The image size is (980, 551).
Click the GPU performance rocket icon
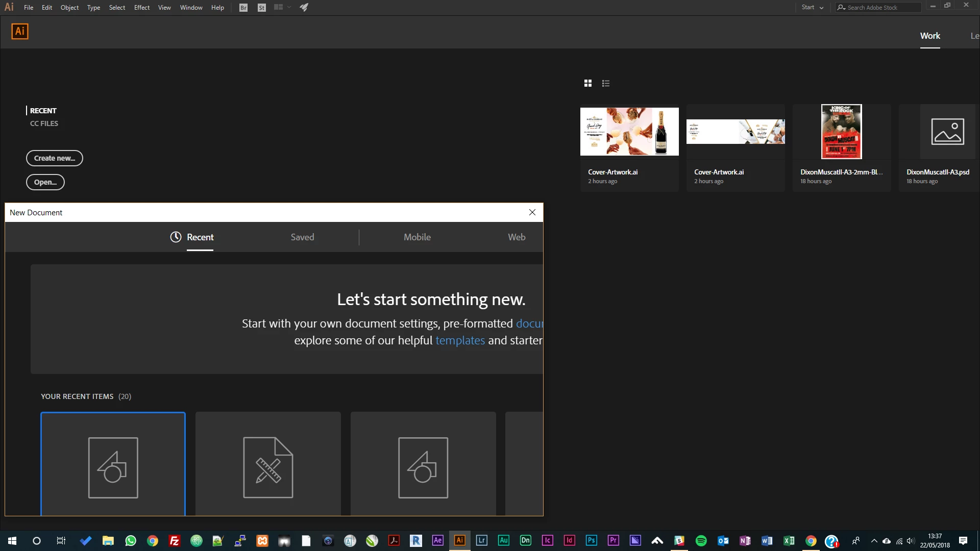[x=304, y=8]
